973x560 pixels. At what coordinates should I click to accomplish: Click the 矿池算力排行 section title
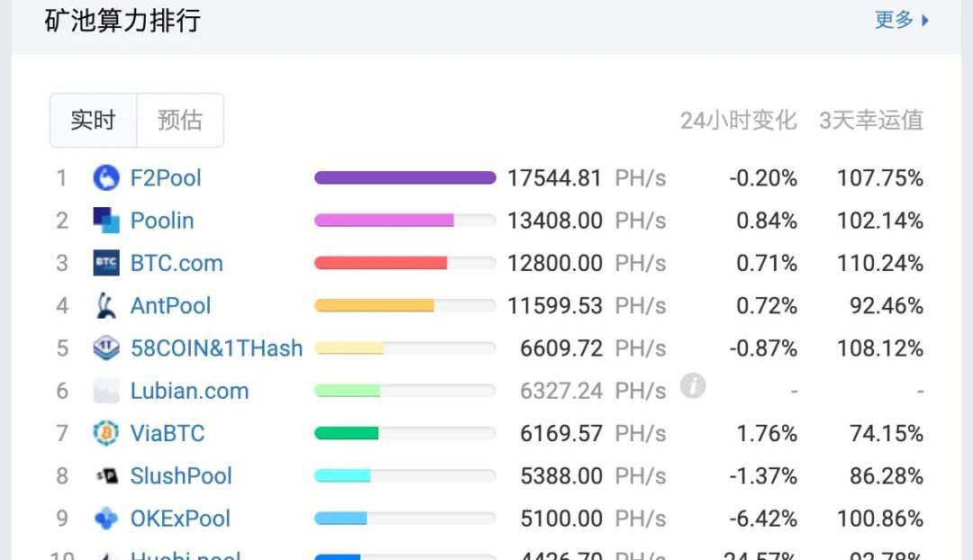[x=123, y=20]
